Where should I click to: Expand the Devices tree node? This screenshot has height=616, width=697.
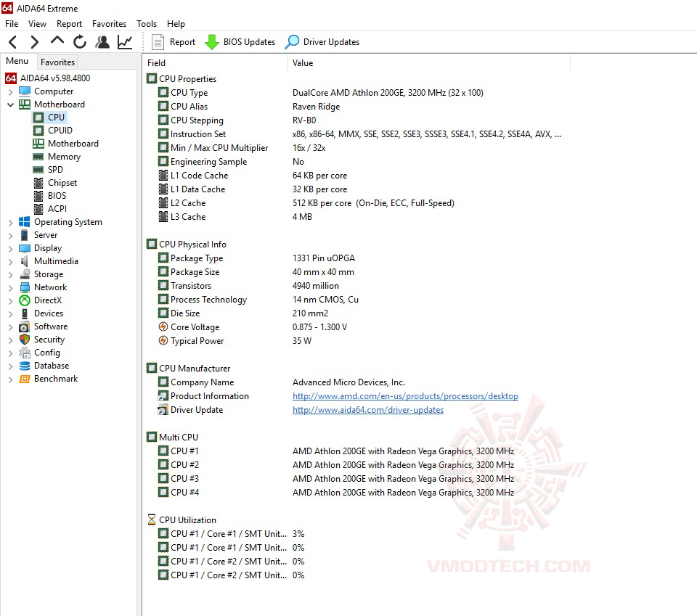pyautogui.click(x=11, y=314)
